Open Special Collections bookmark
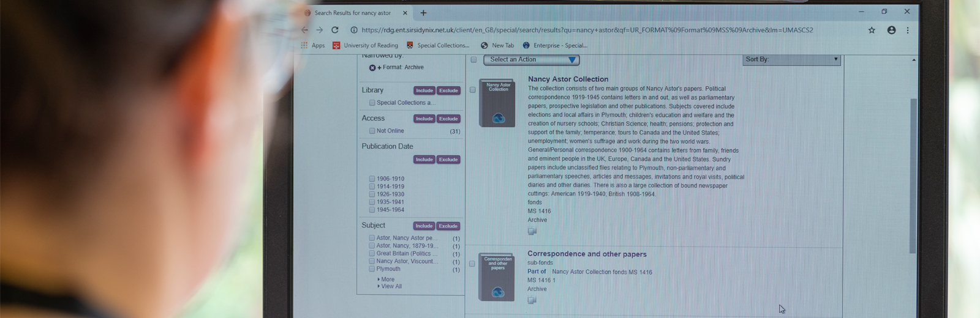The image size is (980, 318). (x=438, y=45)
